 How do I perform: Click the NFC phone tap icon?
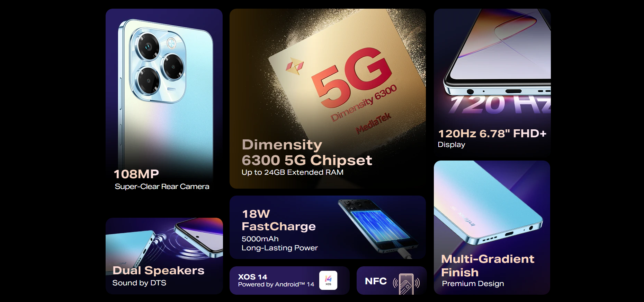point(406,284)
